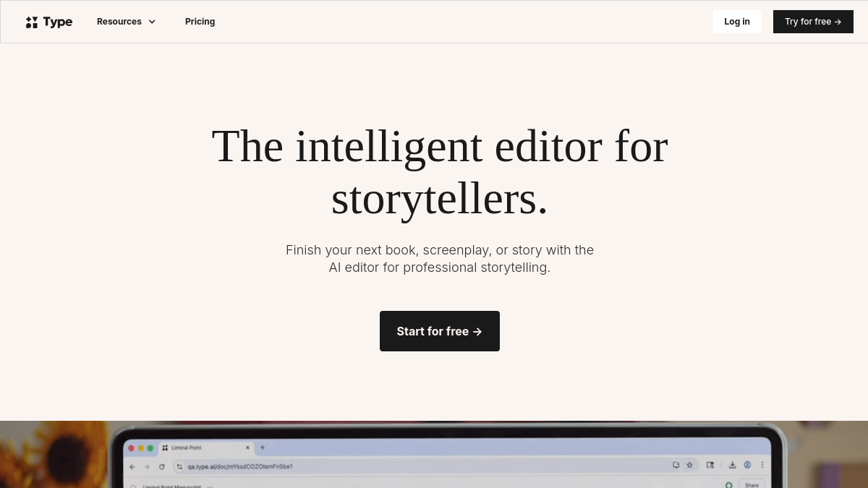Click the Start for free button

(440, 331)
